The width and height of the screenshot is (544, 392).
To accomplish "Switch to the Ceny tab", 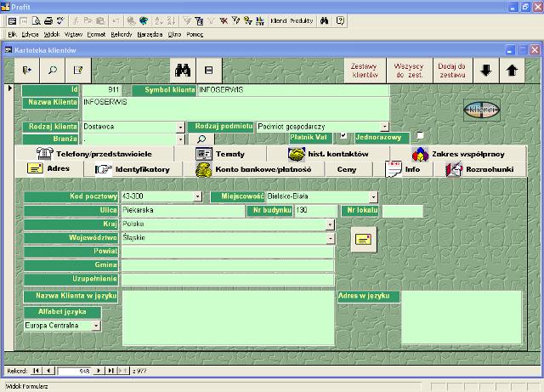I will pos(347,169).
